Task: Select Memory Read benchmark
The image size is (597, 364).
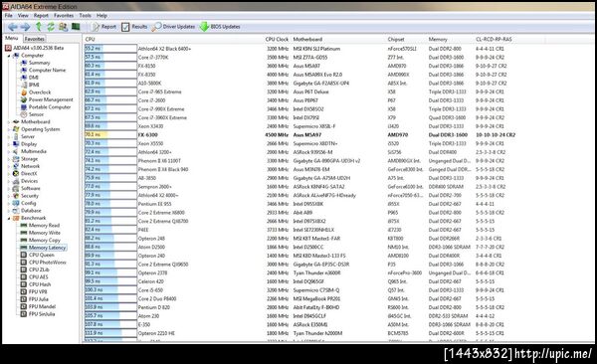Action: [40, 226]
